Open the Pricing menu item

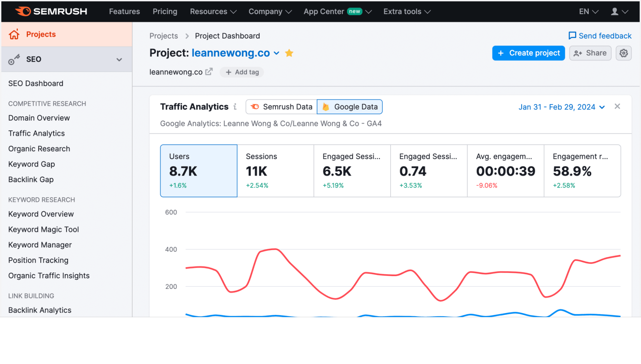coord(165,12)
